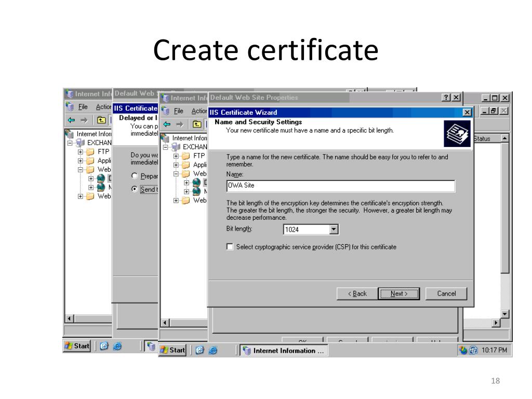Expand bottom Web folder in front IIS tree
532x399 pixels.
tap(176, 201)
